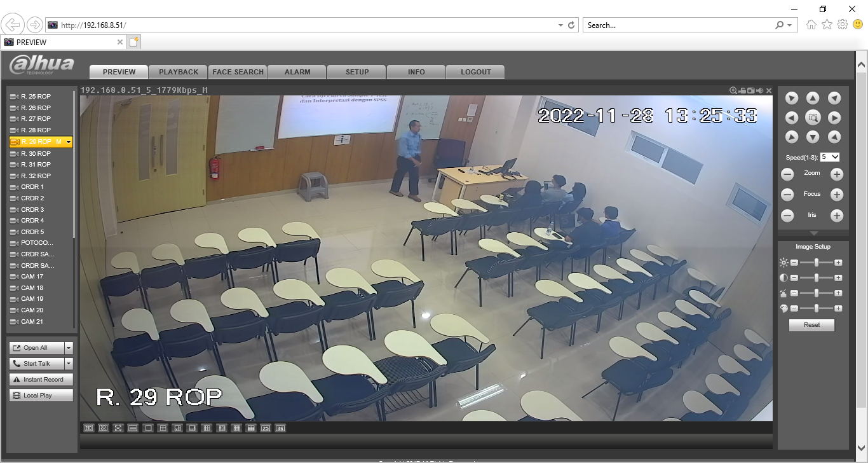Click digital zoom magnifier icon above video
The image size is (868, 463).
pos(733,90)
